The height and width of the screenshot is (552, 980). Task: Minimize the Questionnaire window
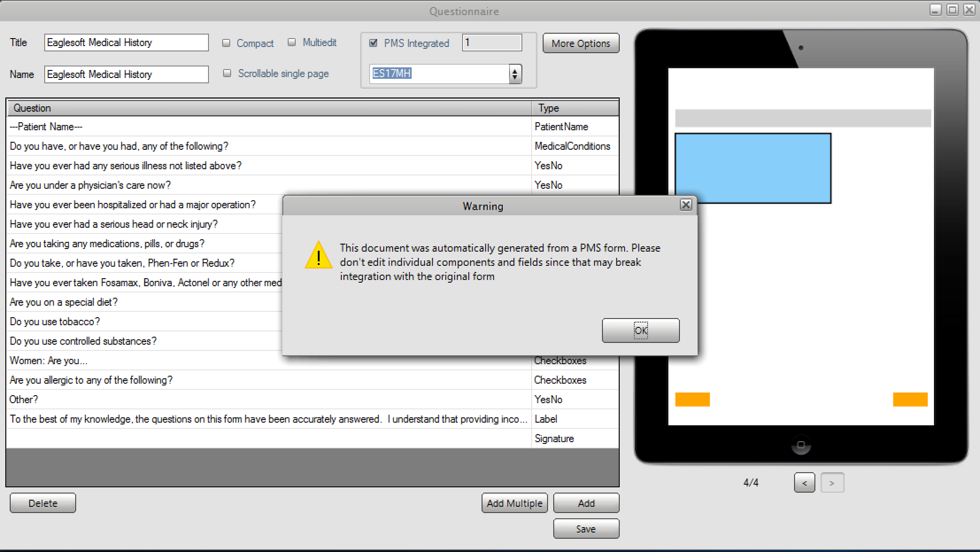click(x=935, y=10)
